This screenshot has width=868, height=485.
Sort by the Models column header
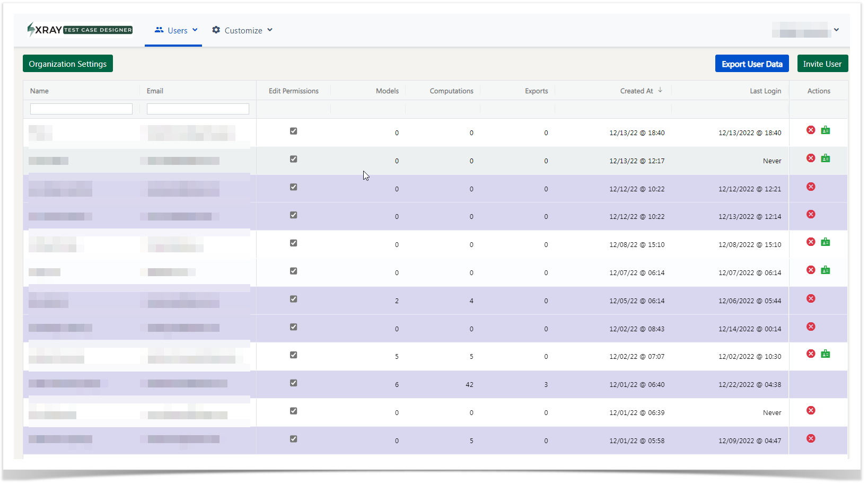387,91
